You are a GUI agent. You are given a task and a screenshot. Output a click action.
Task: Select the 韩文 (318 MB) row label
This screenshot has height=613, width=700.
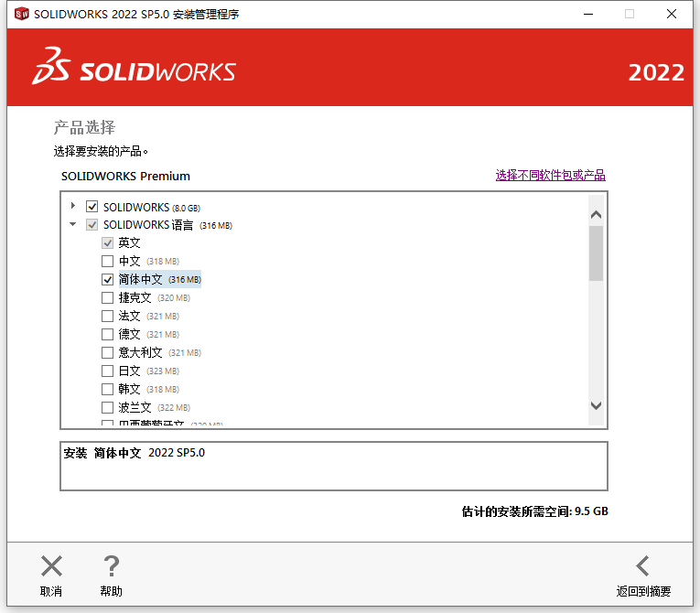tap(148, 390)
